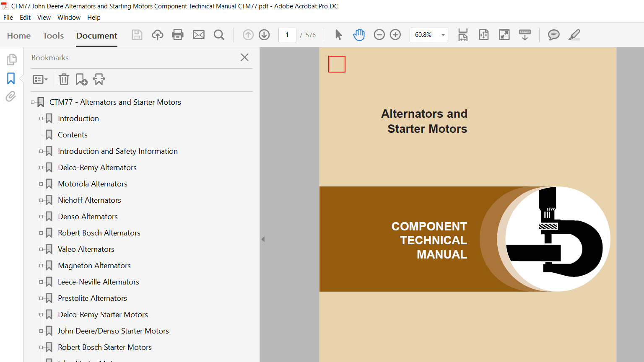Image resolution: width=644 pixels, height=362 pixels.
Task: Open the zoom level dropdown
Action: pyautogui.click(x=443, y=35)
